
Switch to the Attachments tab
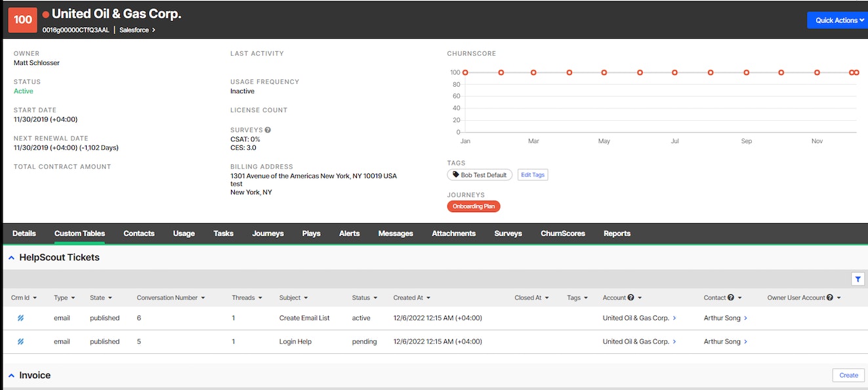pos(454,233)
